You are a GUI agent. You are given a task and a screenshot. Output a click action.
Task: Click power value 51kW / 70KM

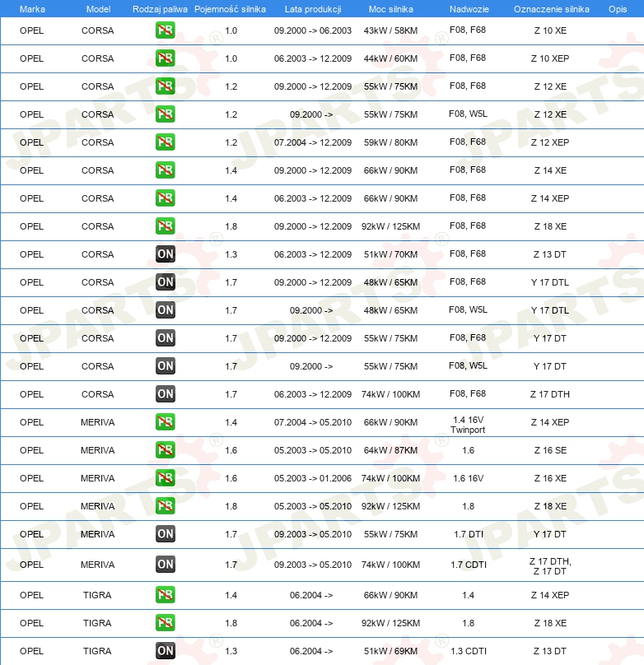click(x=390, y=254)
